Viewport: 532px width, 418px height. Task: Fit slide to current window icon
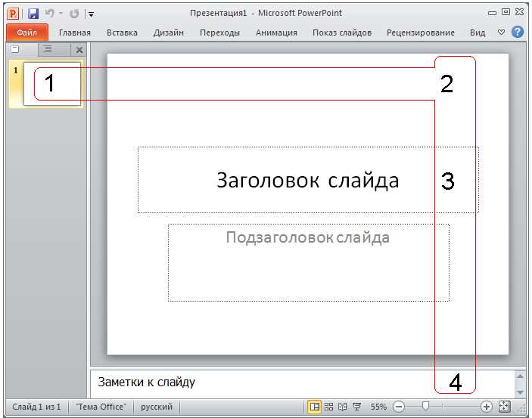point(505,407)
